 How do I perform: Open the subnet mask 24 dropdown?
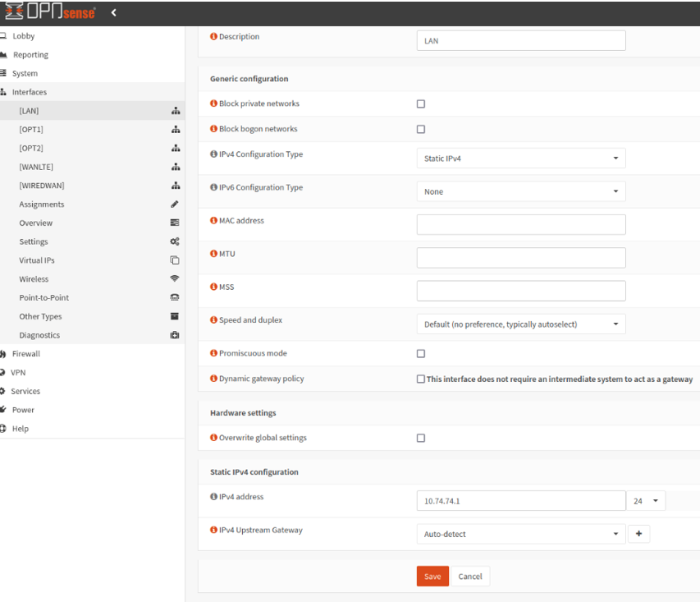pos(646,501)
